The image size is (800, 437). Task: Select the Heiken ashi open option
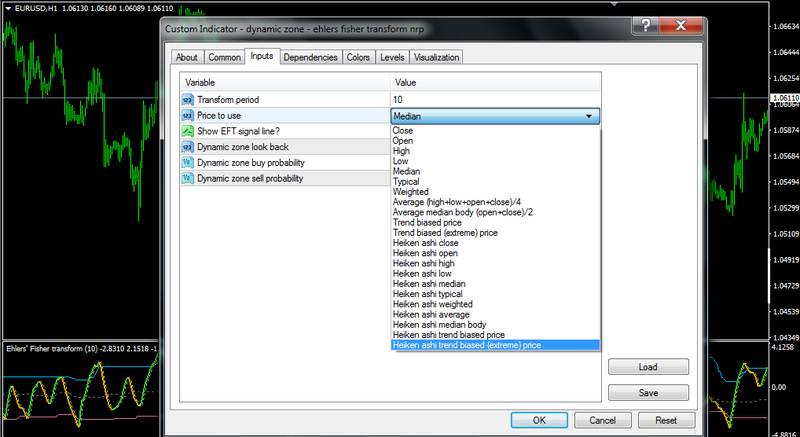[495, 253]
